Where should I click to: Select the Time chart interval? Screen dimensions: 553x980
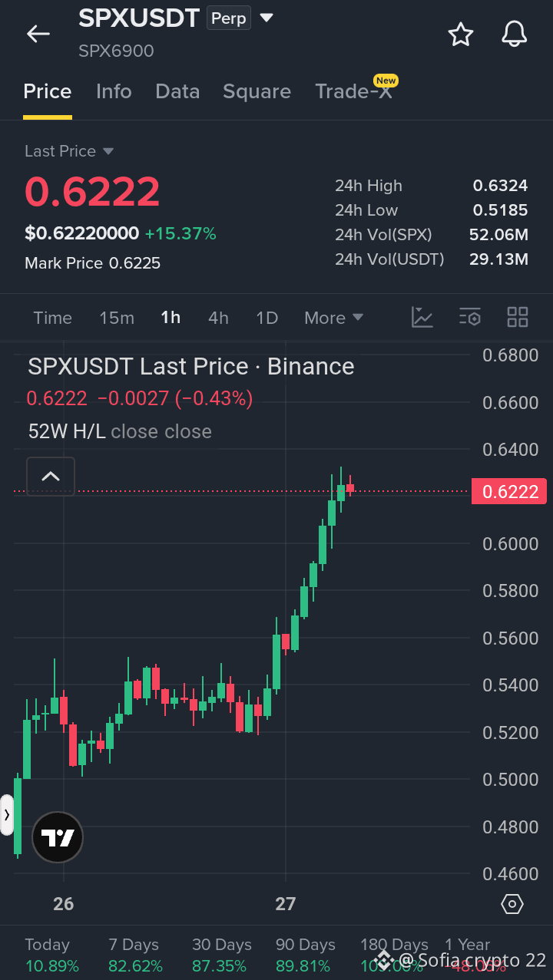pyautogui.click(x=52, y=318)
